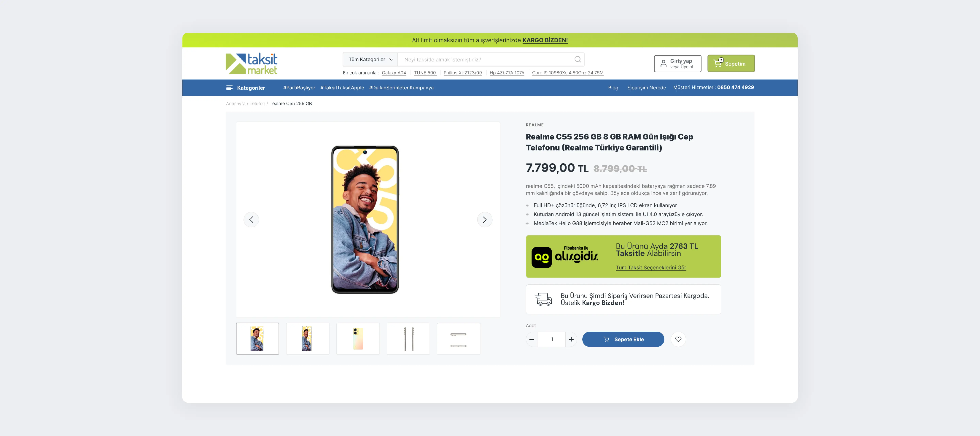The height and width of the screenshot is (436, 980).
Task: Add product to favorites with heart icon
Action: point(678,339)
